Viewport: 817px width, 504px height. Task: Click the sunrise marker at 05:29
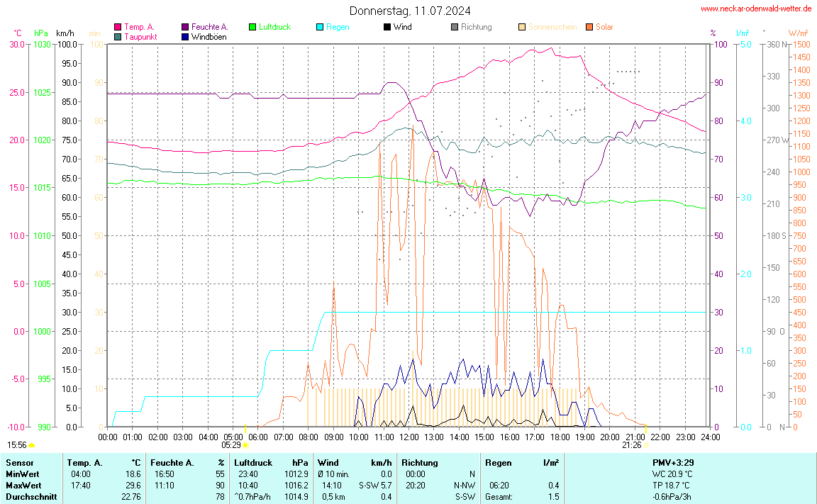click(245, 445)
